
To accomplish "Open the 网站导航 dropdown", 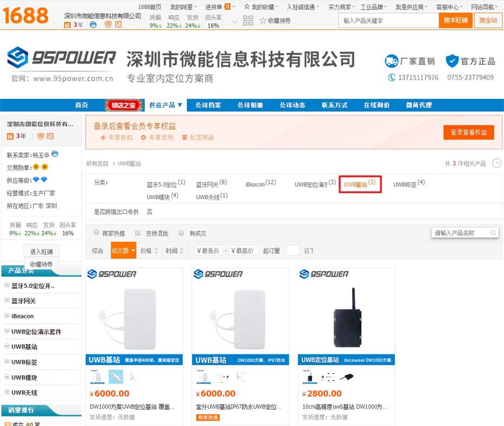I will pos(484,7).
